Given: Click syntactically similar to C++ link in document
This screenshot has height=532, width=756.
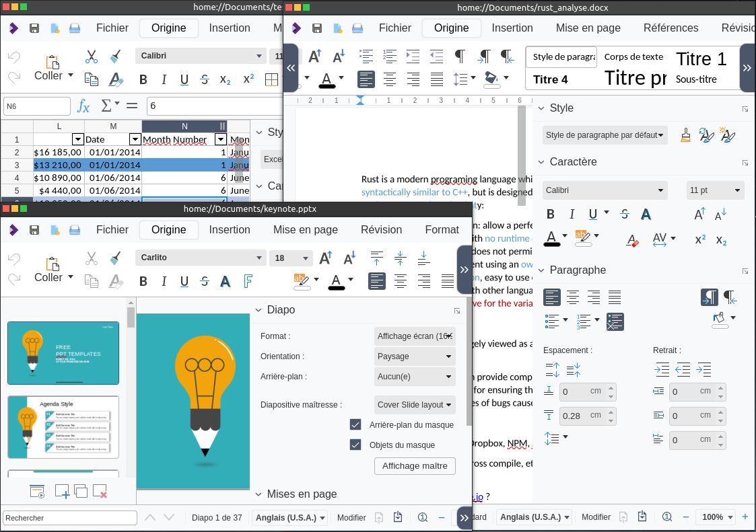Looking at the screenshot, I should tap(414, 192).
